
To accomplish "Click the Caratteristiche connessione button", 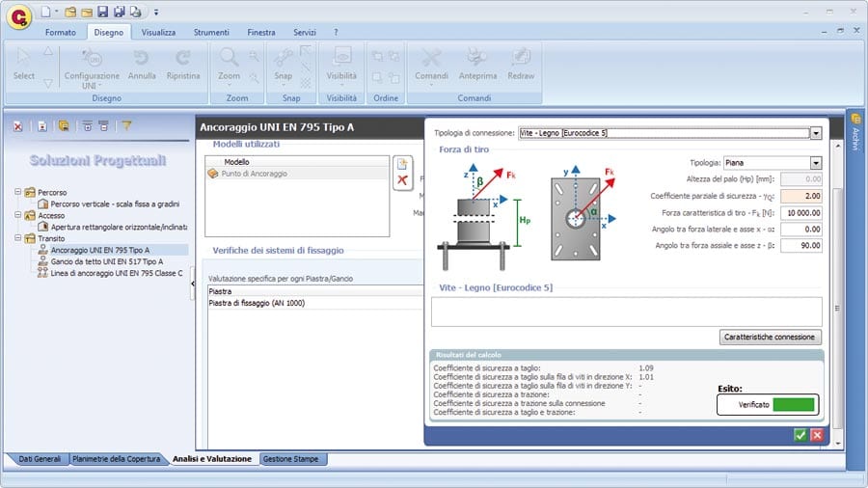I will point(770,337).
